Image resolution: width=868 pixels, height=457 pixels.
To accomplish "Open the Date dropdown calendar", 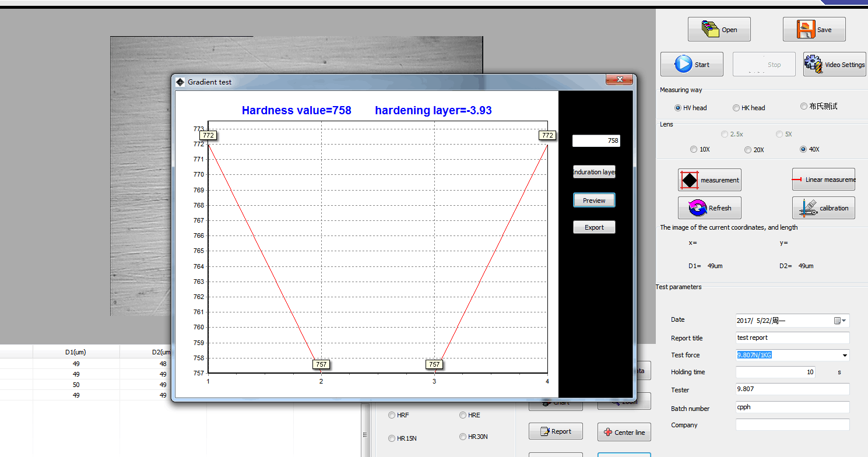I will pos(841,321).
